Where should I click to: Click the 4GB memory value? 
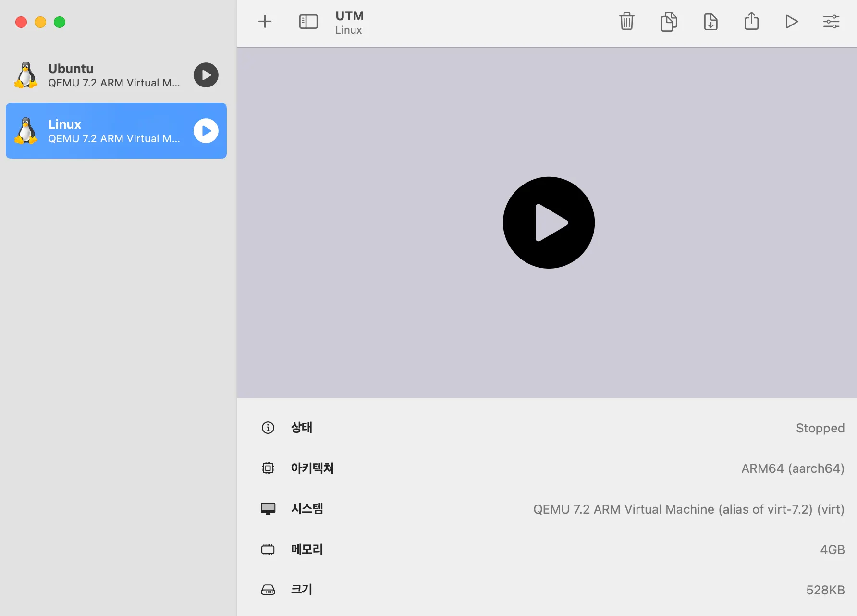(833, 550)
